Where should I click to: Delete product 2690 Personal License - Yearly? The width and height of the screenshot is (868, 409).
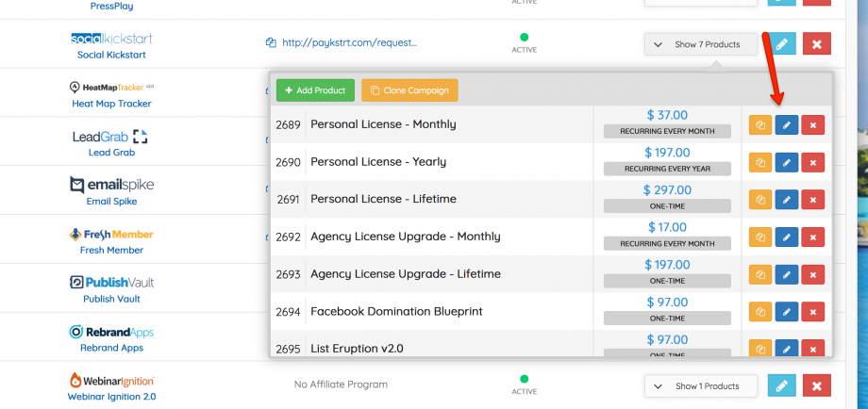click(x=812, y=162)
